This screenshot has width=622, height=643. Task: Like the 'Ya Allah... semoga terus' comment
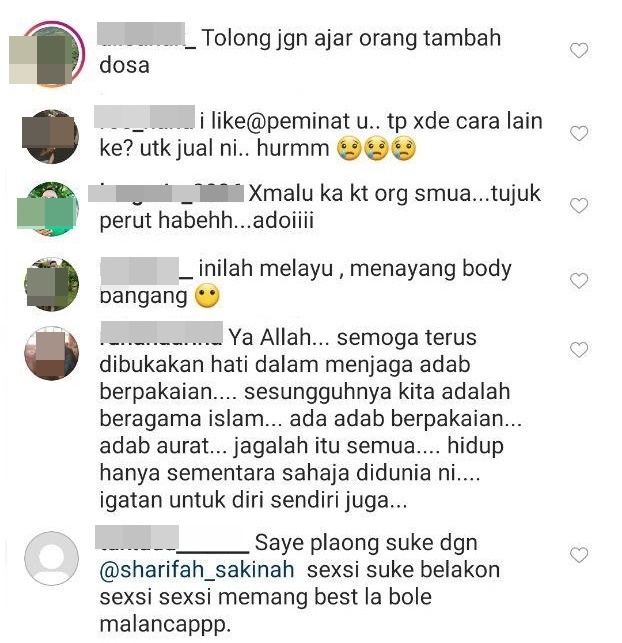[x=579, y=350]
